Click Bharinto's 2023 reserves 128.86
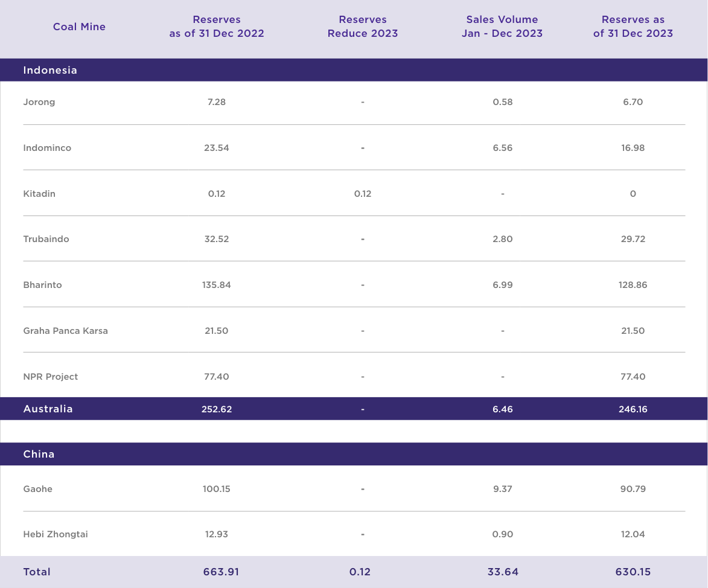Screen dimensions: 708x588 click(633, 285)
